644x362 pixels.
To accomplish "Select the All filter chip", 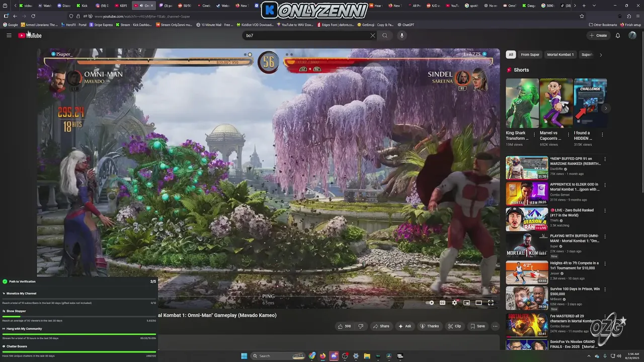I will (511, 55).
